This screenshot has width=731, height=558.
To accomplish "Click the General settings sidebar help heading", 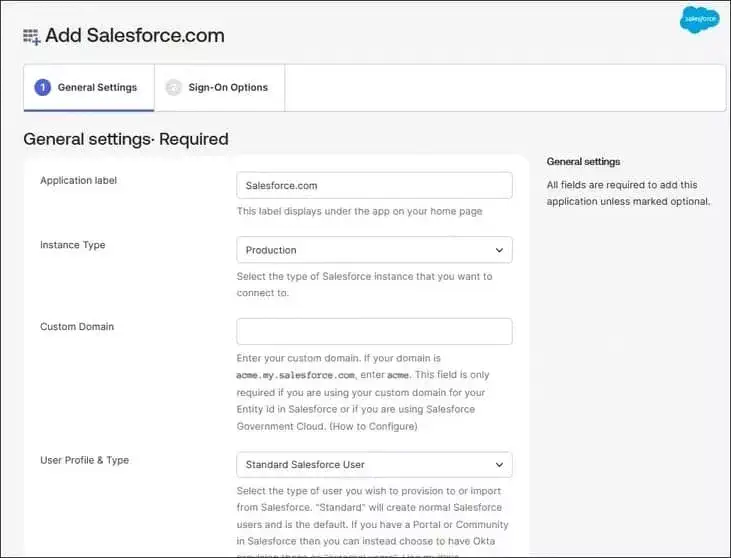I will [583, 161].
